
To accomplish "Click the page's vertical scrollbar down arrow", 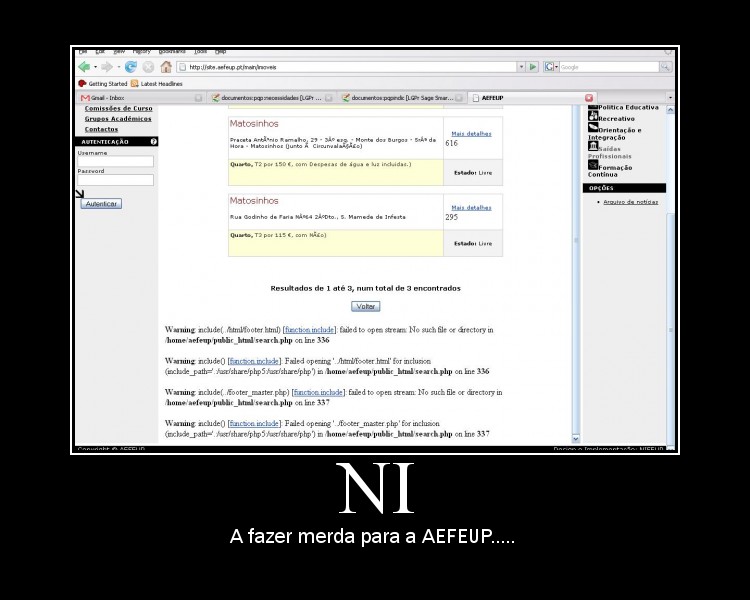I will click(575, 438).
